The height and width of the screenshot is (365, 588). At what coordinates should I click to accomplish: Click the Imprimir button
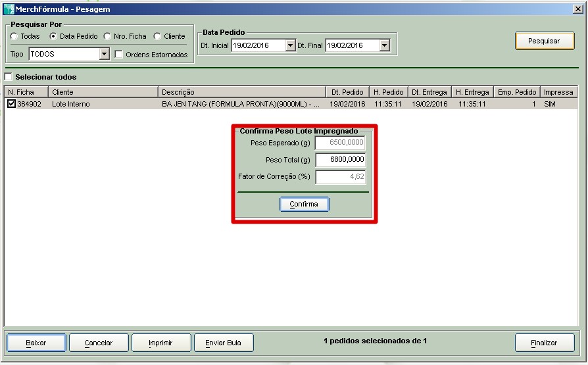(161, 343)
